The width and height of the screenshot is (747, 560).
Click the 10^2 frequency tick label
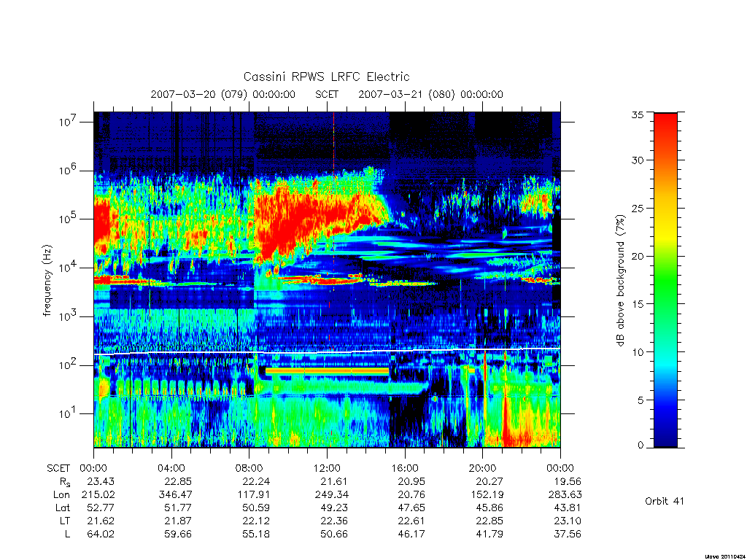pyautogui.click(x=68, y=365)
